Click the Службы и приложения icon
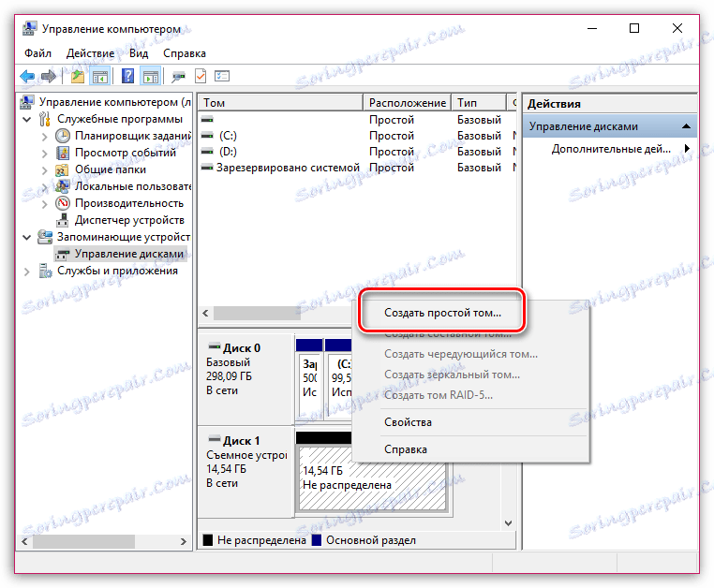The height and width of the screenshot is (588, 714). 45,271
